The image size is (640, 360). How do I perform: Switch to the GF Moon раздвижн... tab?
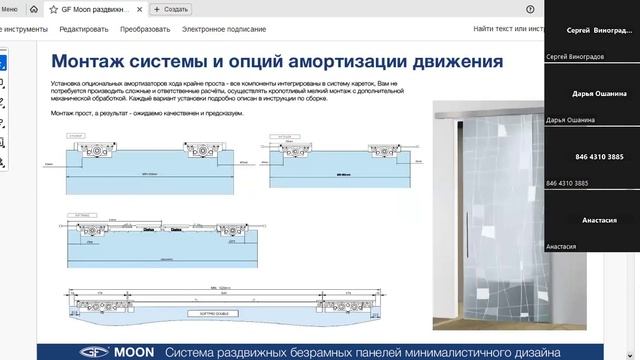[x=95, y=9]
